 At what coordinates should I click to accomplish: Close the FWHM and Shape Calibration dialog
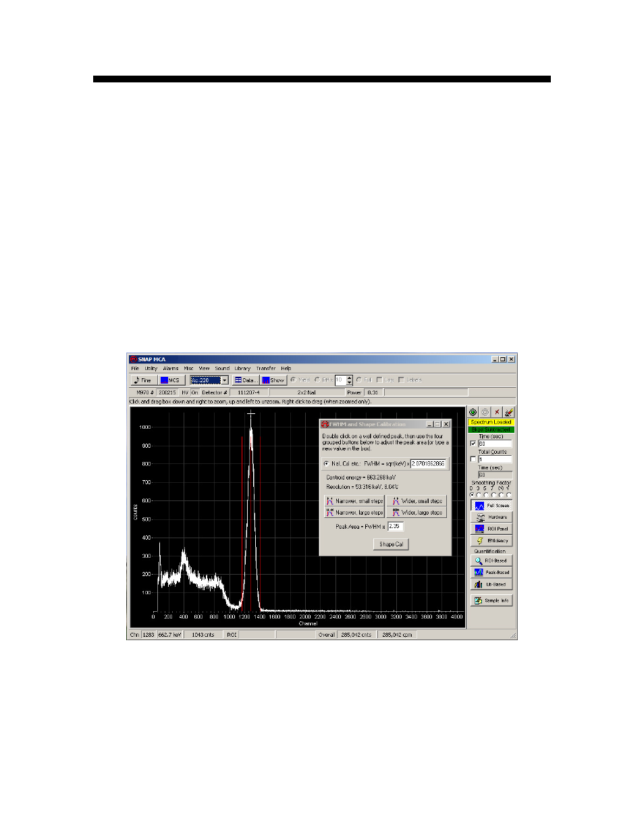(x=446, y=424)
